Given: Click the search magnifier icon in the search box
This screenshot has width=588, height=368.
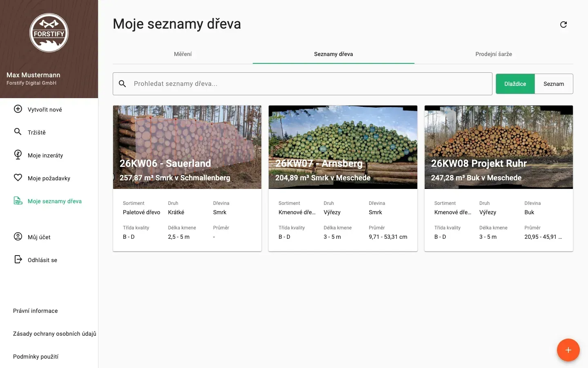Looking at the screenshot, I should pos(122,84).
